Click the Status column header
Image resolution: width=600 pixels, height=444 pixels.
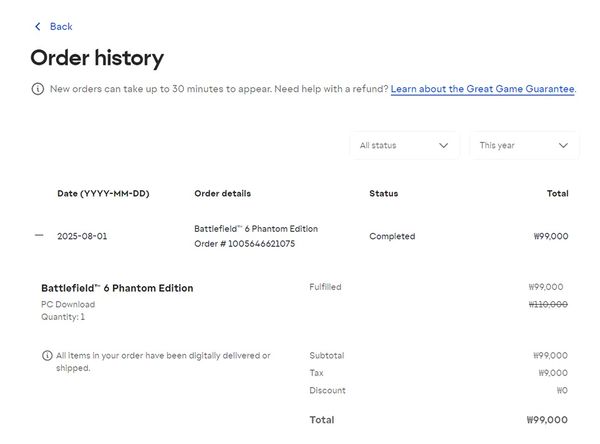pyautogui.click(x=383, y=193)
